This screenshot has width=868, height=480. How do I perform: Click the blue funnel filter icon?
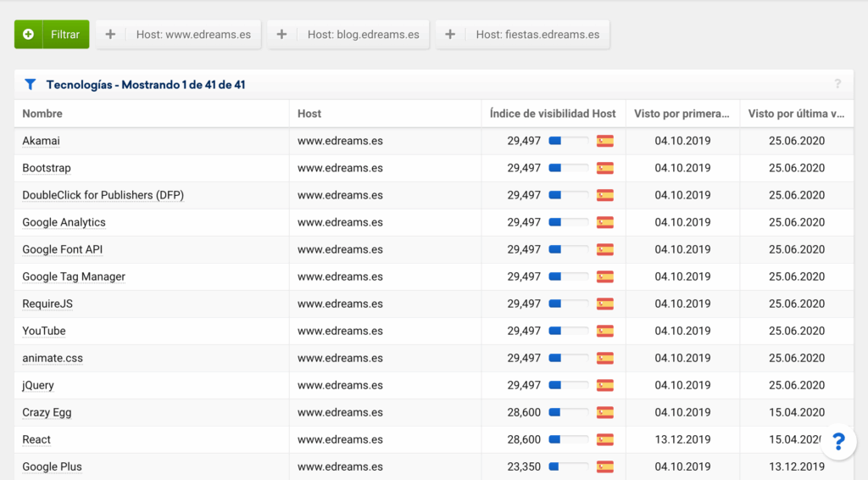(x=31, y=85)
